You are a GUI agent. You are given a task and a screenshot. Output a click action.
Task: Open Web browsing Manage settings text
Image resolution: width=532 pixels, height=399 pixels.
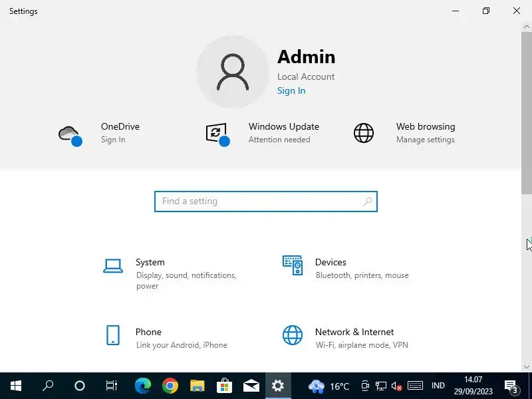tap(425, 140)
